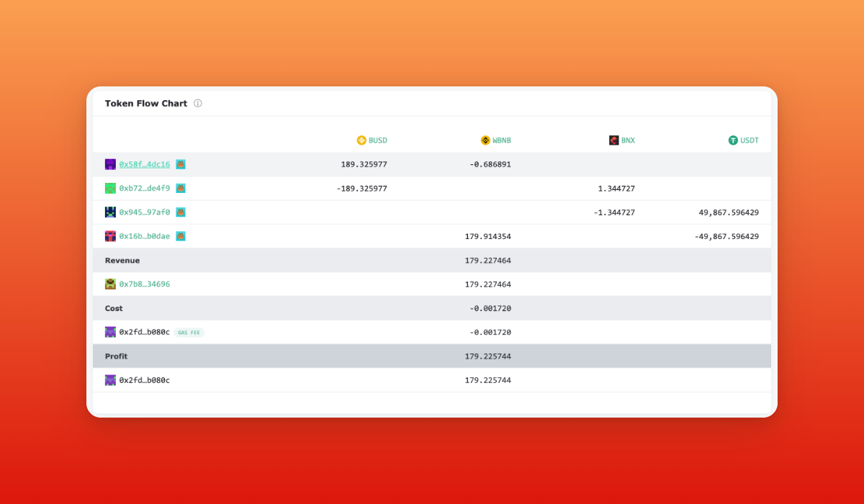Click the WBNB column header label
The width and height of the screenshot is (864, 504).
pyautogui.click(x=502, y=140)
